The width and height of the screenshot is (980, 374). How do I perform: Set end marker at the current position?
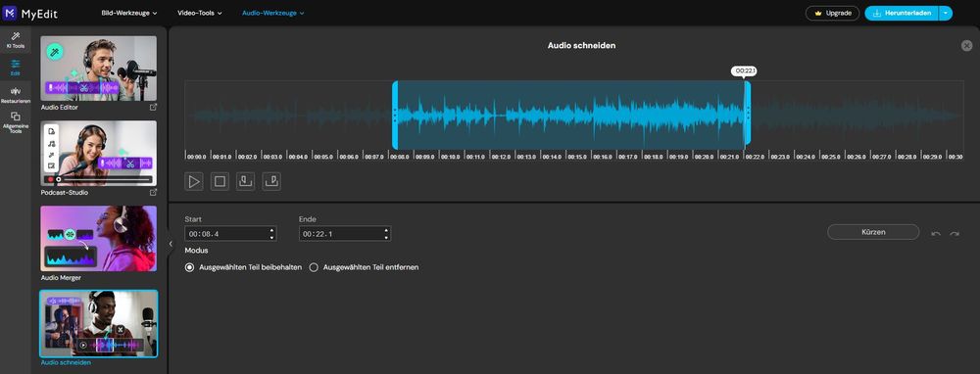tap(271, 182)
